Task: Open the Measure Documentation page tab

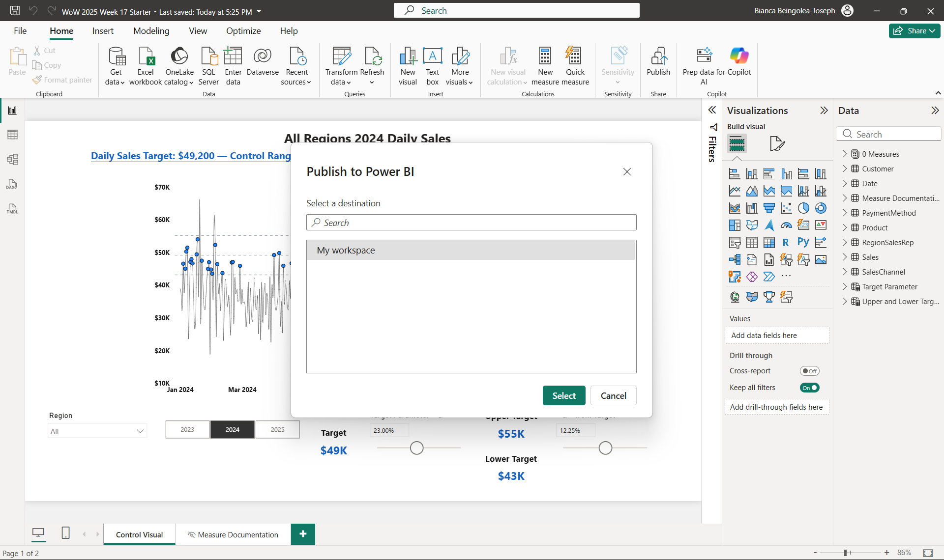Action: 233,534
